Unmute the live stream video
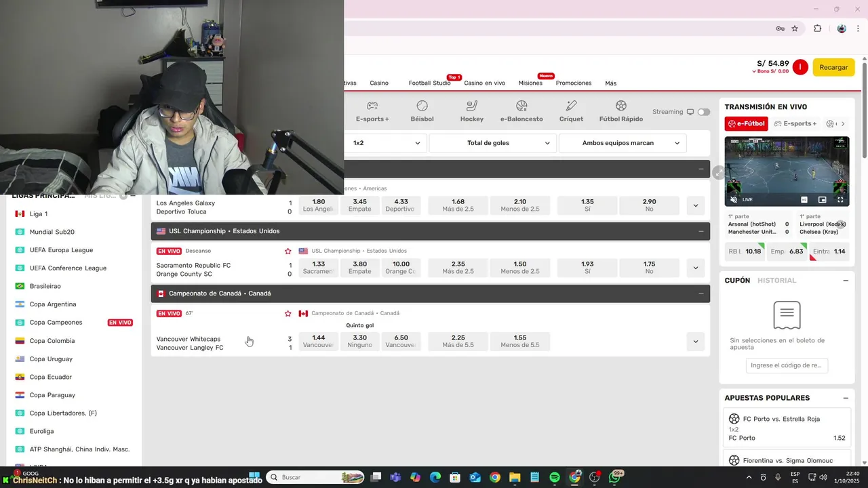Image resolution: width=868 pixels, height=488 pixels. tap(733, 200)
